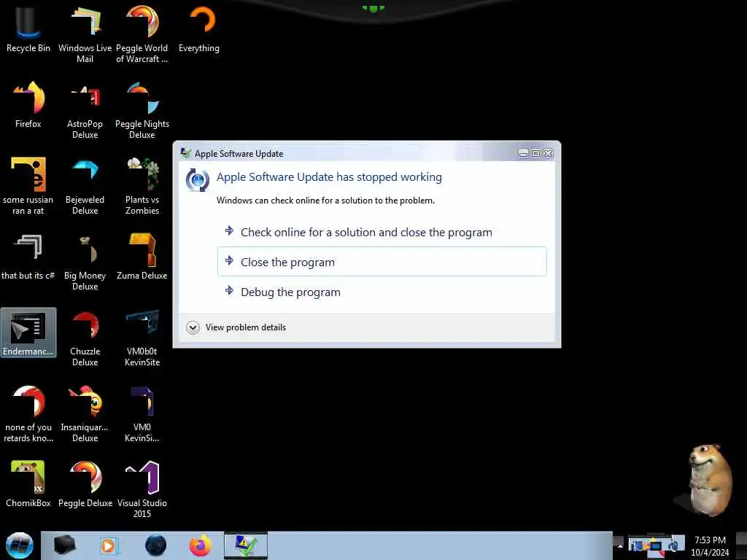Select Visual Studio 2015 desktop icon
Screen dimensions: 747x560
tap(142, 489)
